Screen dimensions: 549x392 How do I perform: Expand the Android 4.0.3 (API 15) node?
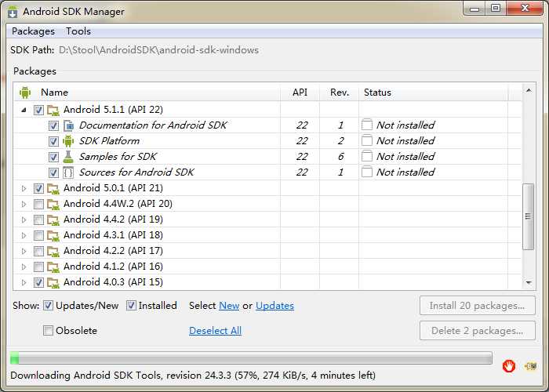pos(24,282)
